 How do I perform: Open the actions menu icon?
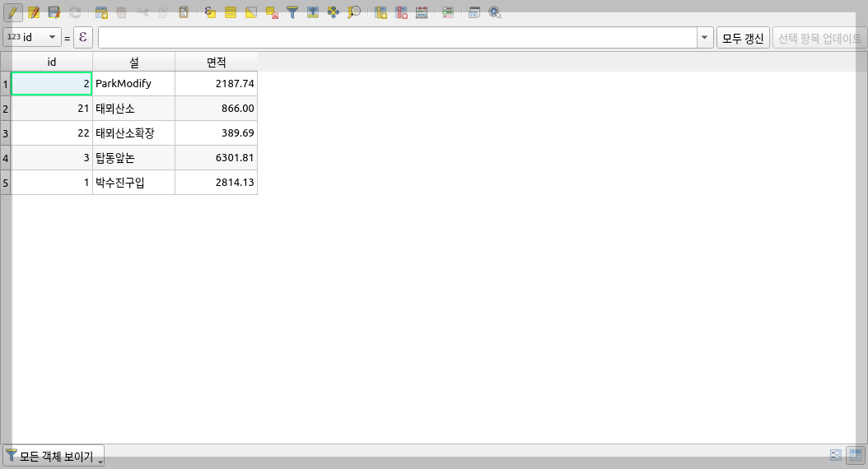(495, 12)
